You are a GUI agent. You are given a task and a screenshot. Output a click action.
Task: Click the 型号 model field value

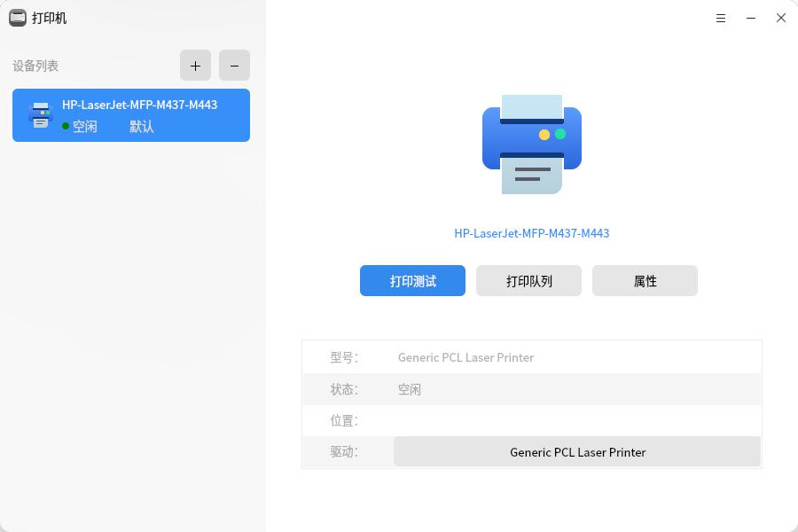pyautogui.click(x=465, y=357)
